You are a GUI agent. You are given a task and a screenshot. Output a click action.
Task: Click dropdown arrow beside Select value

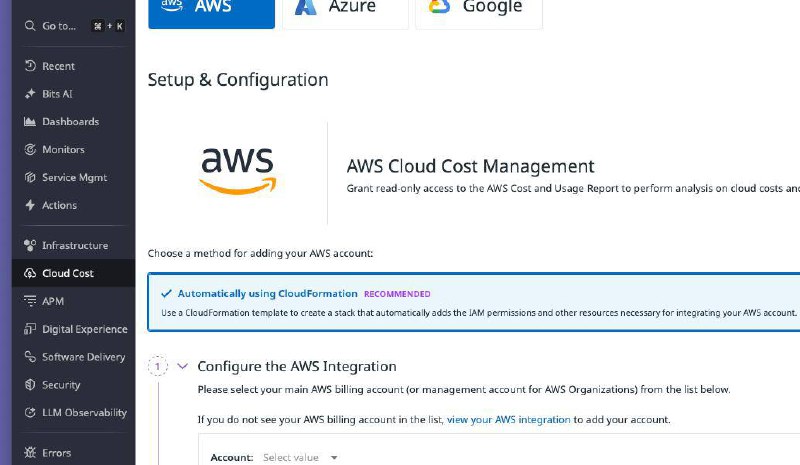(334, 457)
